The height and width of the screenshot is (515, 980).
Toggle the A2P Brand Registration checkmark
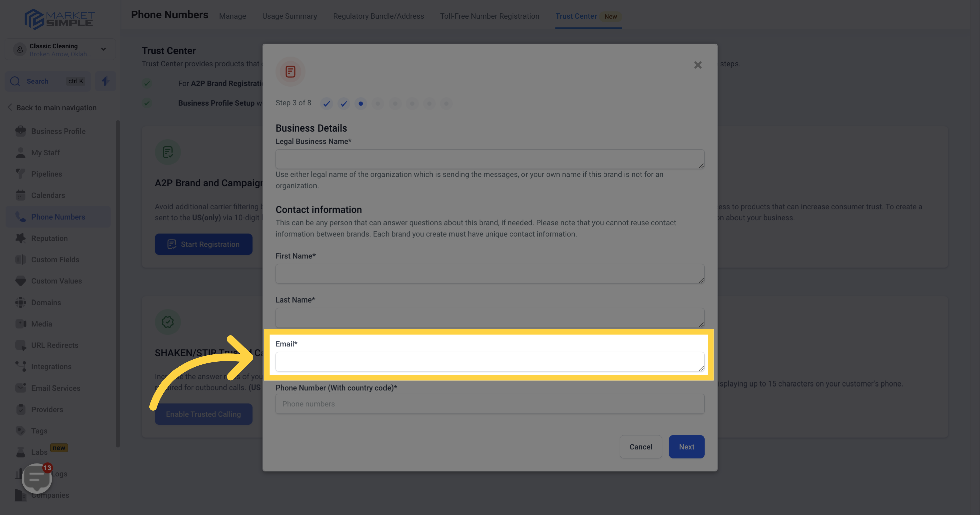click(148, 83)
